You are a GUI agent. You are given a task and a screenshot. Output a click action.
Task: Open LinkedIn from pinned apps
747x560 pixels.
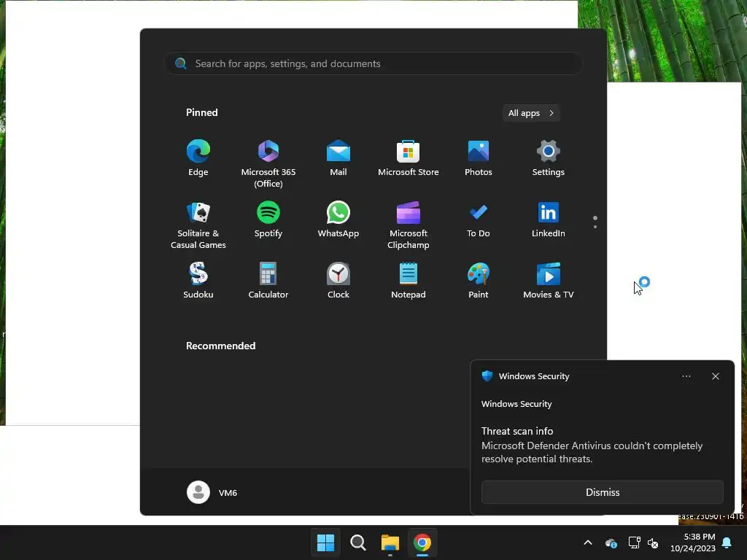click(549, 219)
